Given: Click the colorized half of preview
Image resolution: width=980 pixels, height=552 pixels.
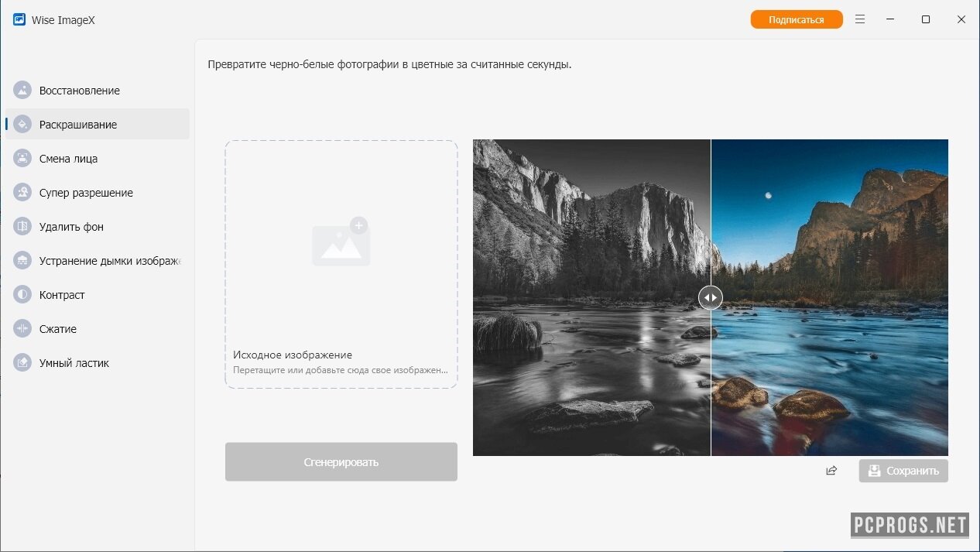Looking at the screenshot, I should 830,297.
